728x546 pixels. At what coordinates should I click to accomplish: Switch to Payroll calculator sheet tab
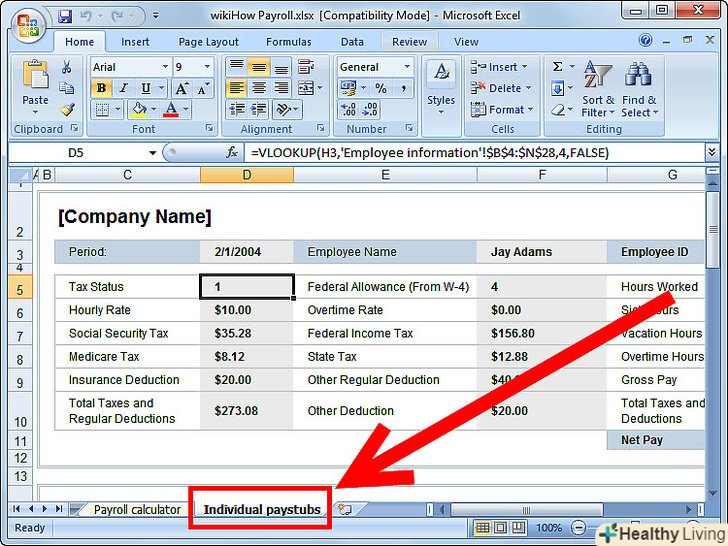[137, 510]
